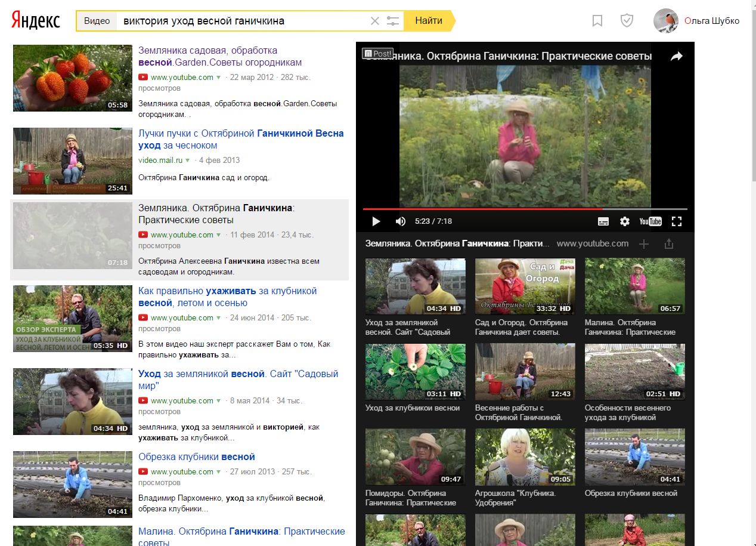Click the Найти search button
This screenshot has width=756, height=546.
coord(429,21)
